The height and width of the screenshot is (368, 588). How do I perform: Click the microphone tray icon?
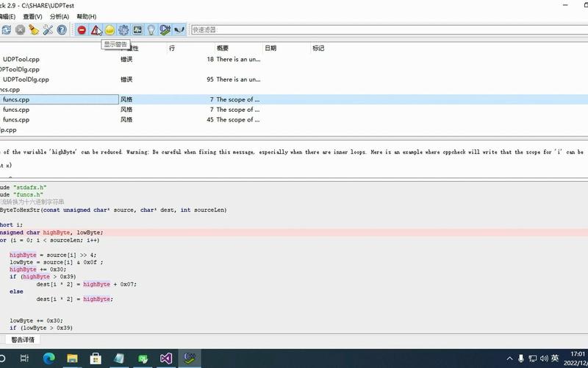521,358
